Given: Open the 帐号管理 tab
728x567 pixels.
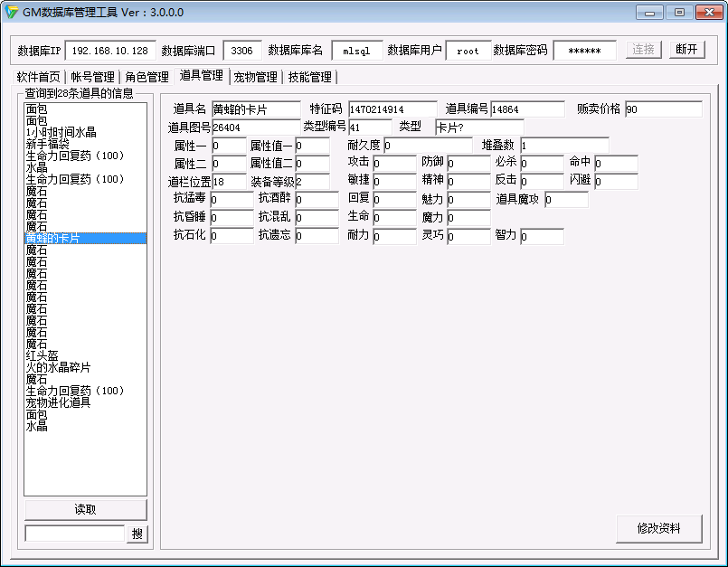Looking at the screenshot, I should (x=93, y=77).
